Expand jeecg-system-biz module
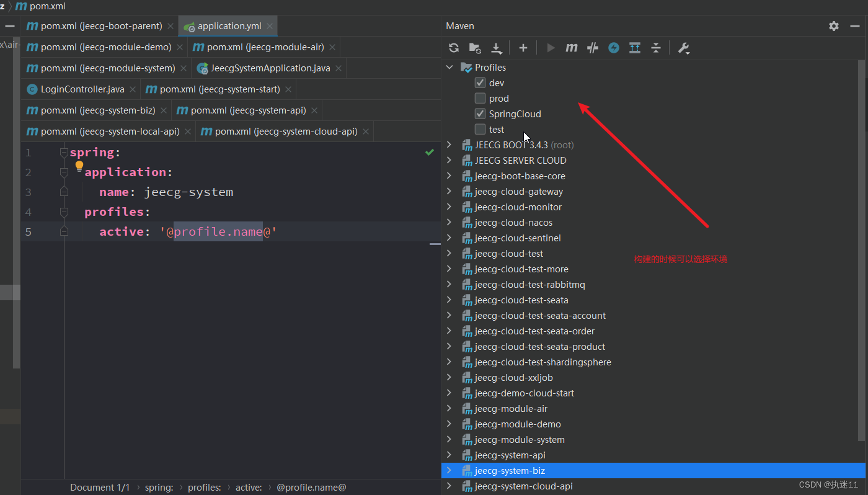 [x=449, y=470]
